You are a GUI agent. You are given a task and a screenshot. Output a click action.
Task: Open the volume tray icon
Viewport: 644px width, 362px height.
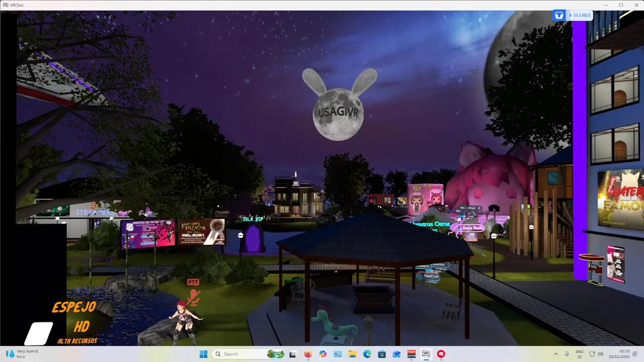tap(600, 354)
